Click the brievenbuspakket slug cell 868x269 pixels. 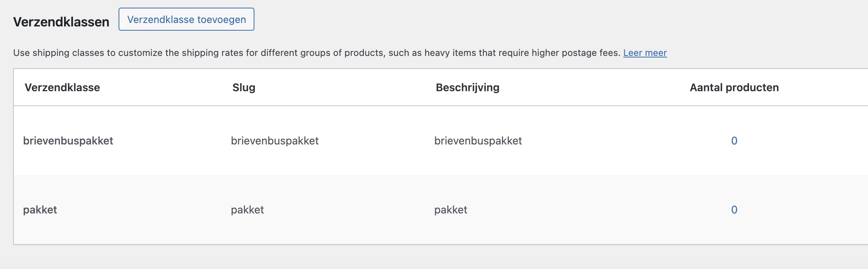point(274,141)
